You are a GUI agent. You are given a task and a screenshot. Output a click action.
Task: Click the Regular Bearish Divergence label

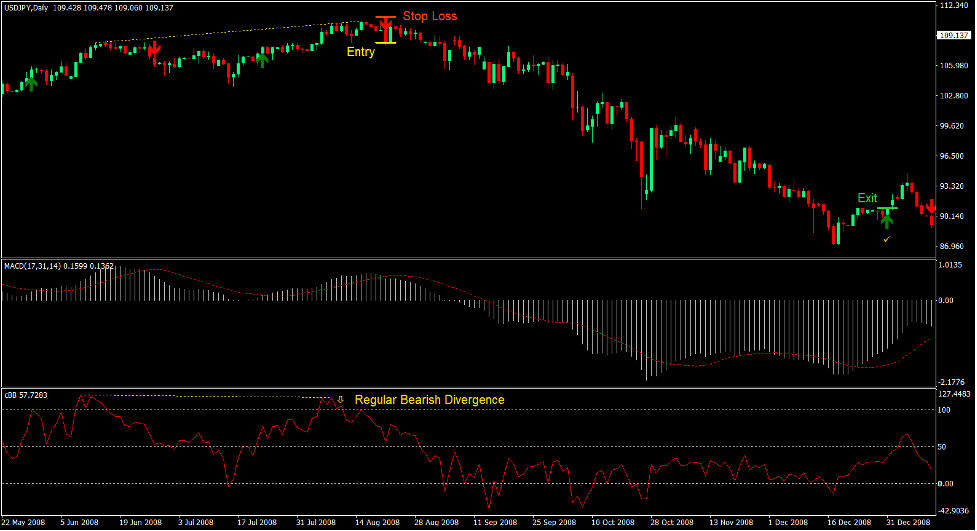[429, 400]
